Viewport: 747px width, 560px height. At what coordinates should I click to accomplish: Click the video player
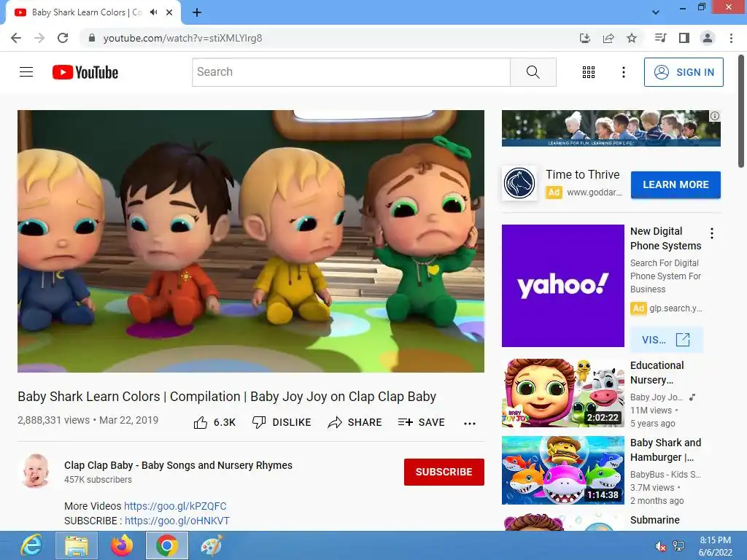point(251,241)
